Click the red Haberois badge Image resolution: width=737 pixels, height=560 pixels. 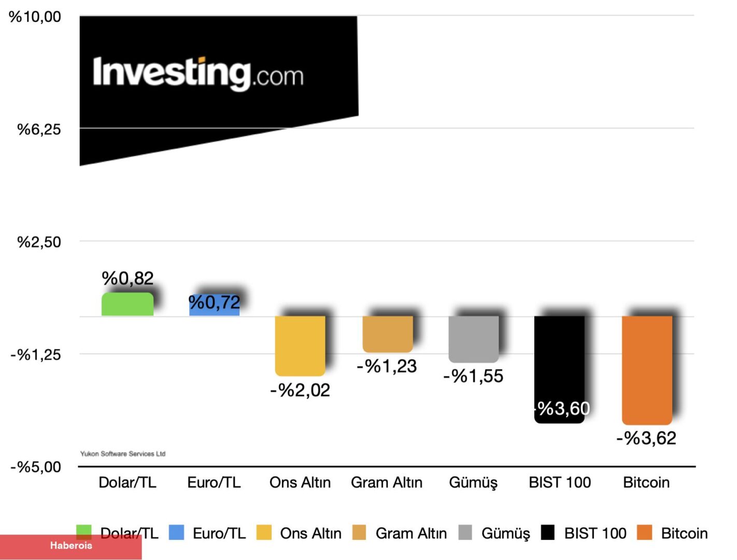[x=71, y=547]
